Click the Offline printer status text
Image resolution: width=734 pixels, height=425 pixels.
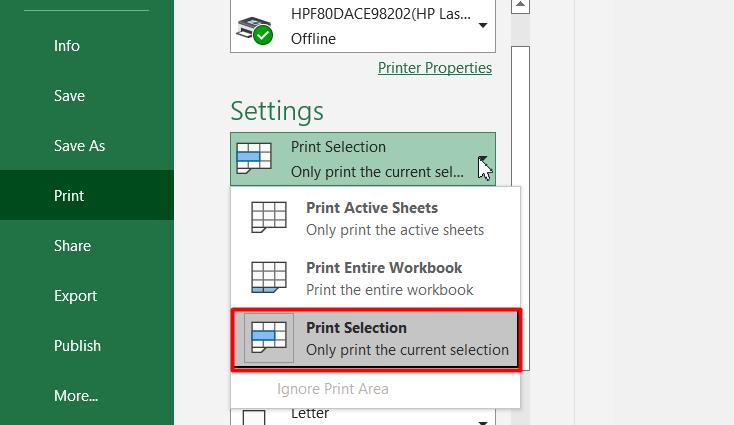click(x=313, y=39)
